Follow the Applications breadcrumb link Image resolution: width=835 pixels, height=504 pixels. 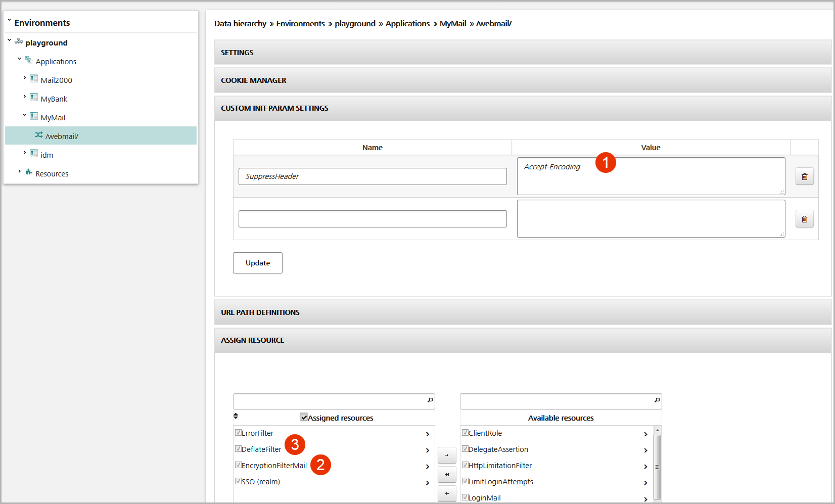point(407,24)
